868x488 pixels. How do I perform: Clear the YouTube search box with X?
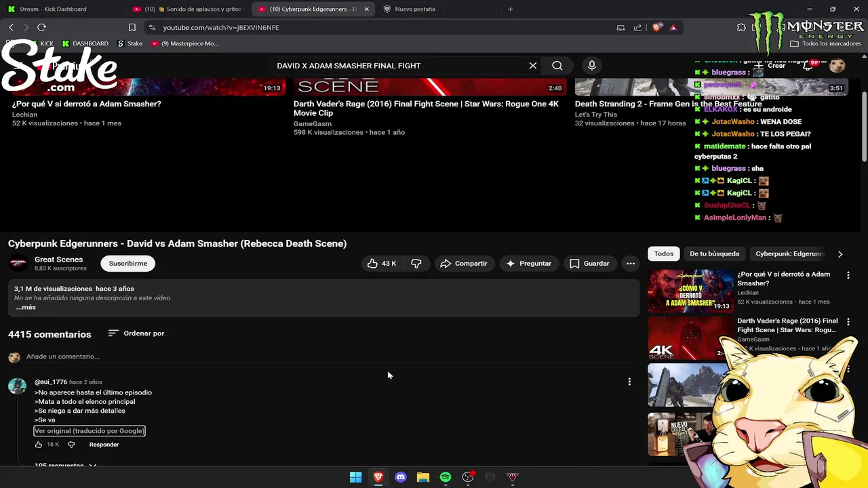tap(533, 66)
